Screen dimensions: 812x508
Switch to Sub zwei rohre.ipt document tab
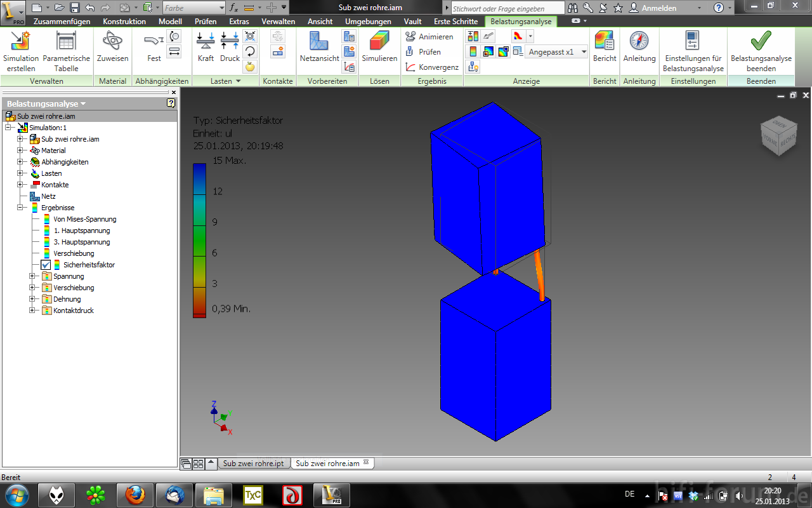pyautogui.click(x=253, y=464)
